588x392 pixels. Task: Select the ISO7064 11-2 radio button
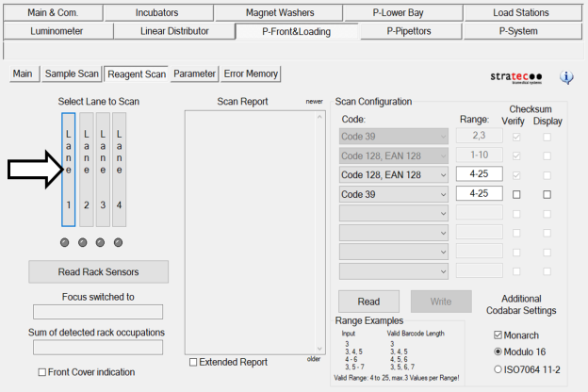[499, 369]
